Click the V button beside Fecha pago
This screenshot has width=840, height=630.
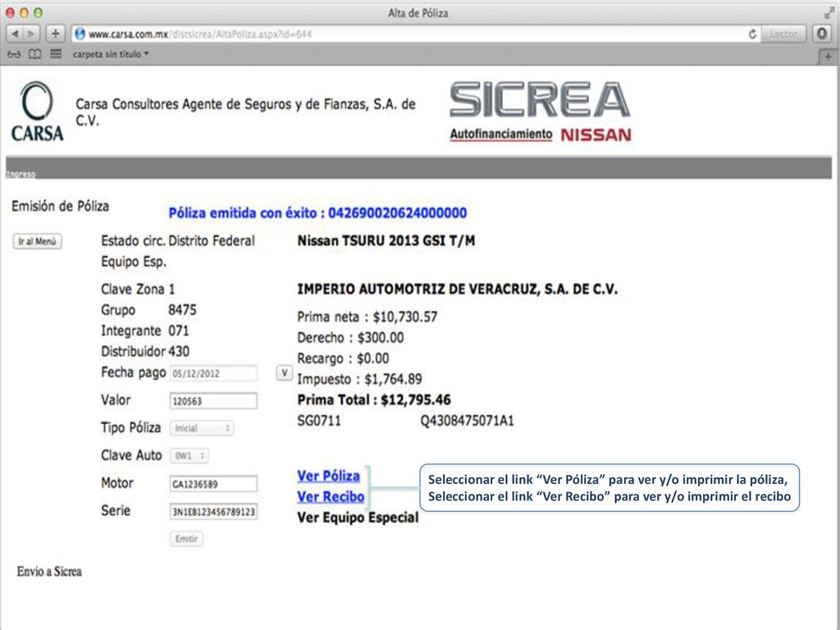click(x=285, y=373)
